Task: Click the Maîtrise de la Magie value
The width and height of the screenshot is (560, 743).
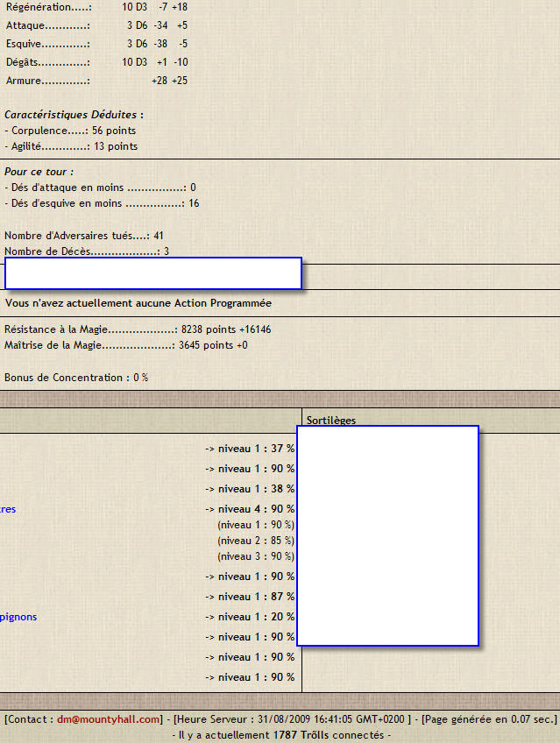Action: [213, 345]
